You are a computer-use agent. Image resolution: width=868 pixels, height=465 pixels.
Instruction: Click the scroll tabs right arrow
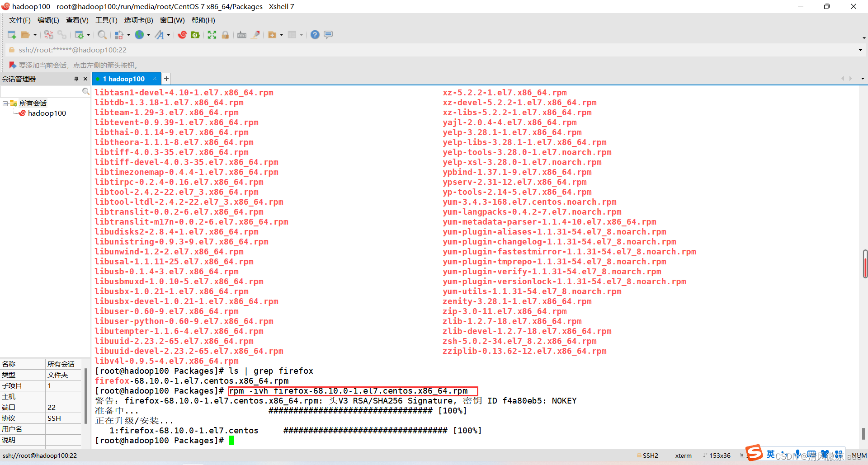851,79
